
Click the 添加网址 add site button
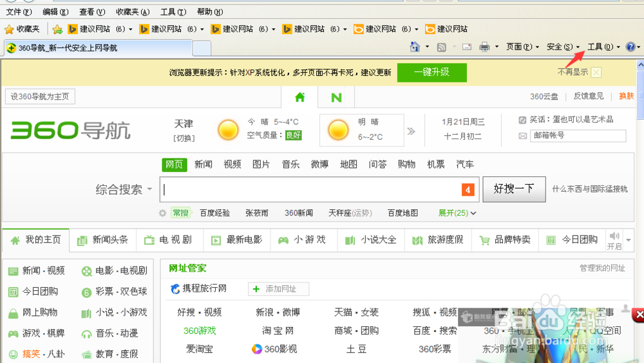coord(278,289)
